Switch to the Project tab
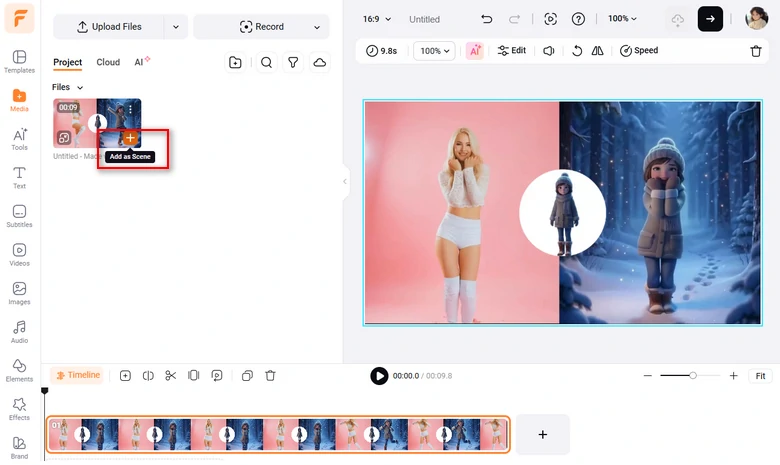 [x=68, y=62]
